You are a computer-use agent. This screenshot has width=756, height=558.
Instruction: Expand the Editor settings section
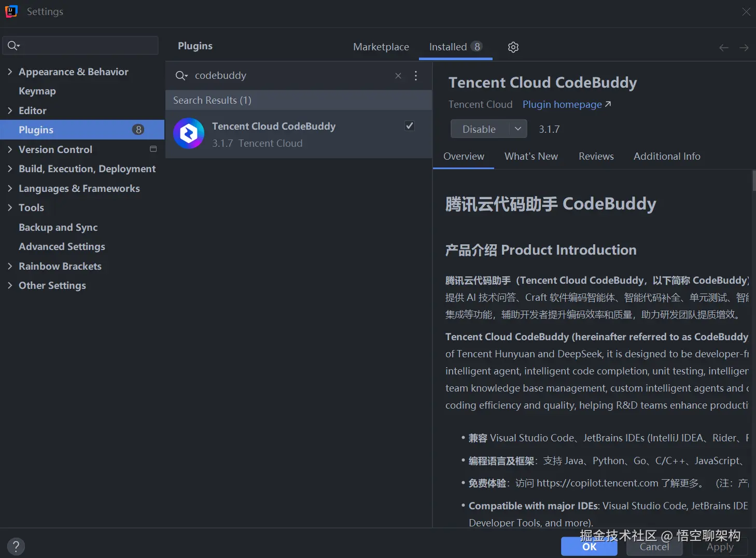click(x=10, y=110)
